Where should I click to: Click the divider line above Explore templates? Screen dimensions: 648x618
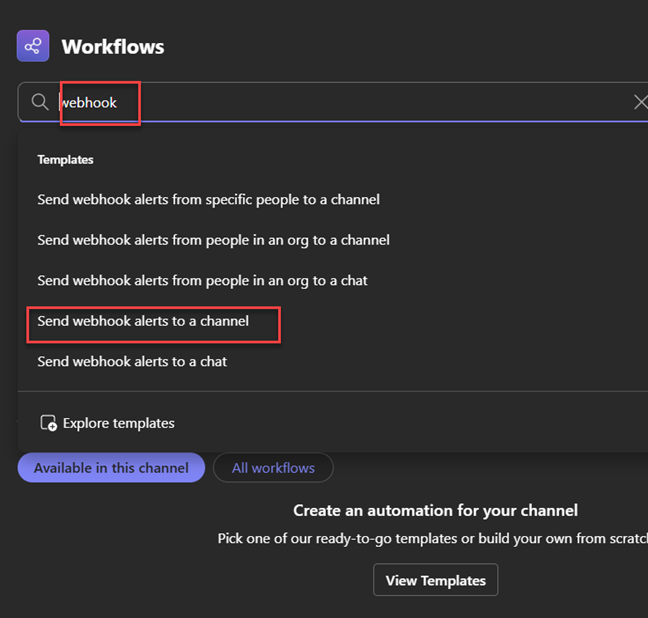click(330, 391)
